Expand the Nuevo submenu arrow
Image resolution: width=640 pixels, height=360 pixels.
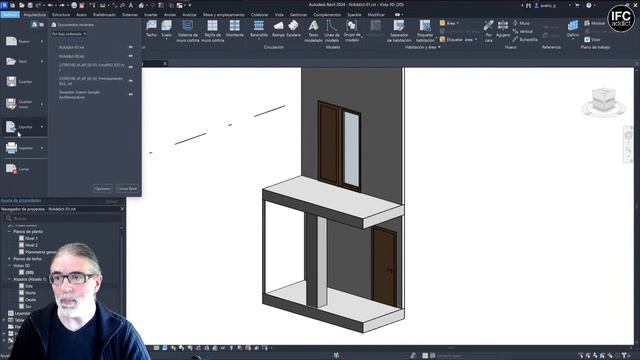pyautogui.click(x=42, y=41)
